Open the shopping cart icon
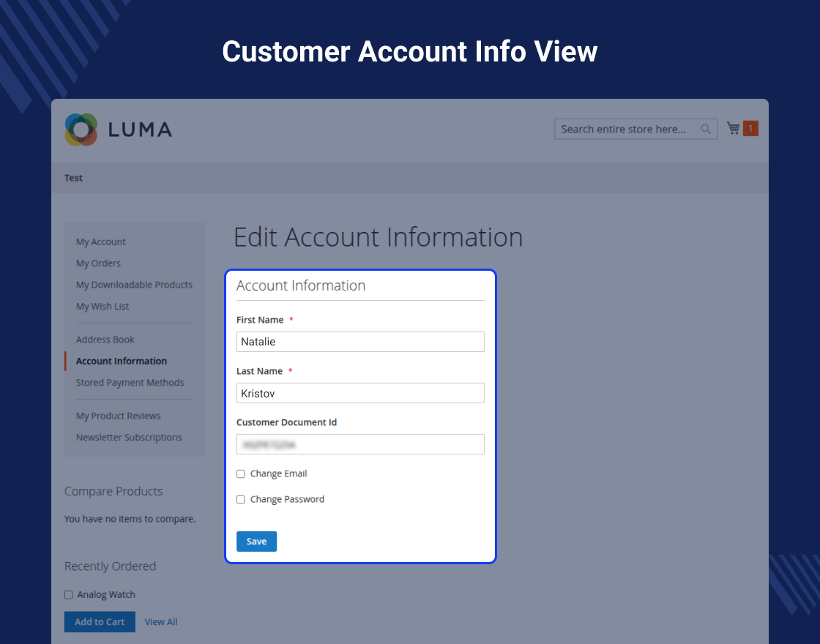820x644 pixels. point(733,129)
